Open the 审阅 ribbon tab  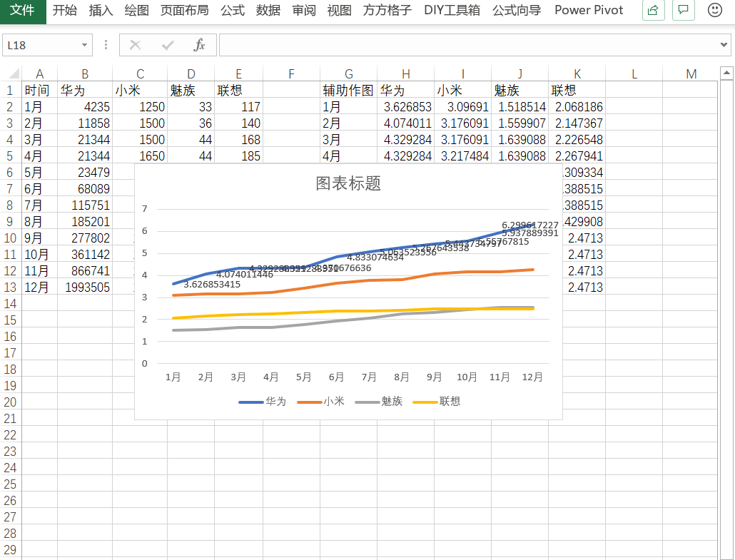[x=304, y=10]
